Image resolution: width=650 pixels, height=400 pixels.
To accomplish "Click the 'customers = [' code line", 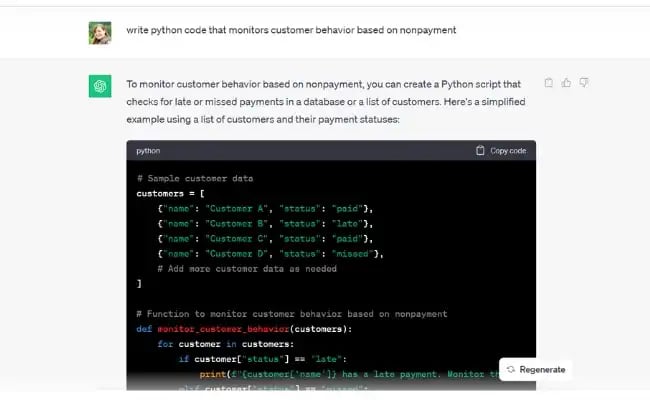I will click(170, 194).
